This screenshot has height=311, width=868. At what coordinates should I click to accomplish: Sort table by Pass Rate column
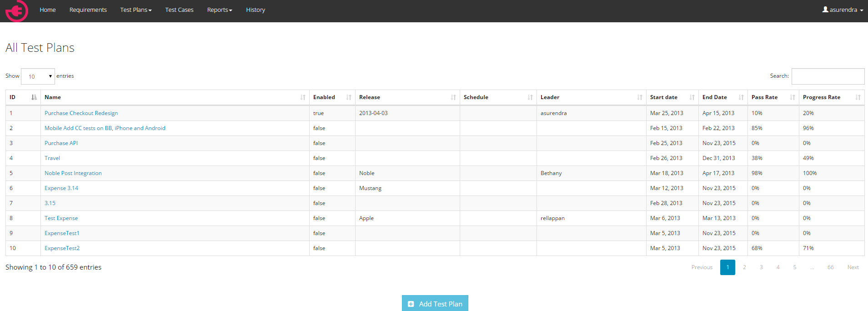tap(773, 97)
